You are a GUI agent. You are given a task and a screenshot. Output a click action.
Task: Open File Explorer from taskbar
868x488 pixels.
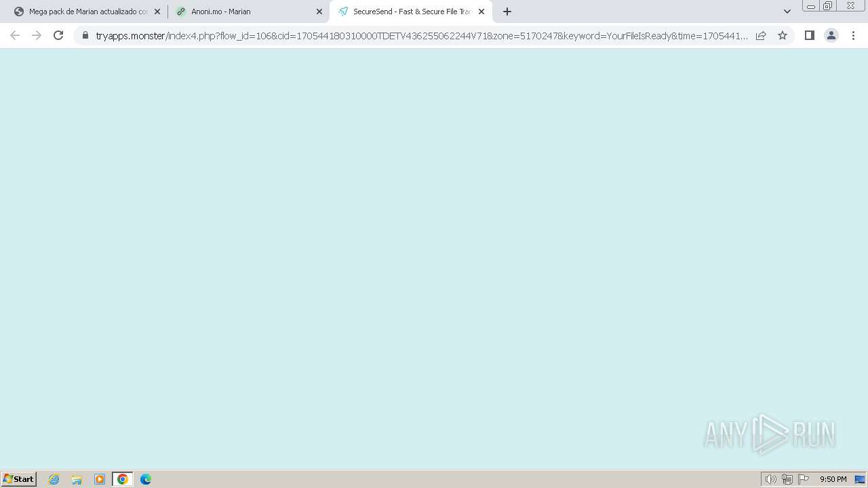click(77, 479)
